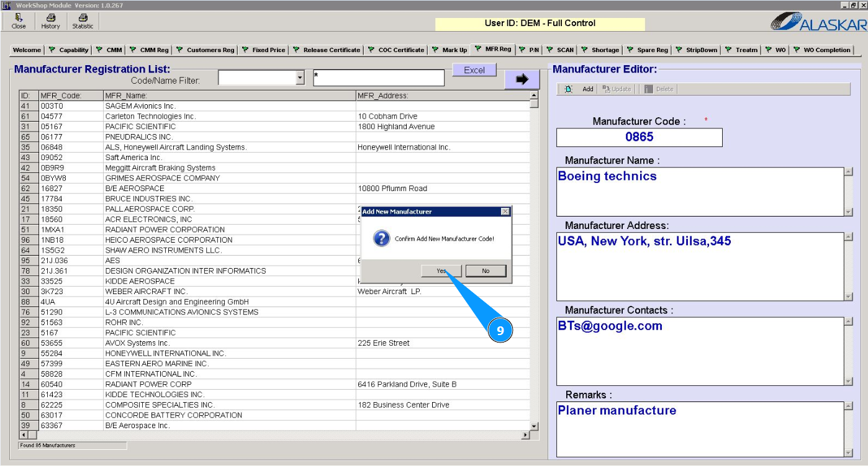Switch to the SCAN tab
Viewport: 868px width, 466px height.
(560, 50)
